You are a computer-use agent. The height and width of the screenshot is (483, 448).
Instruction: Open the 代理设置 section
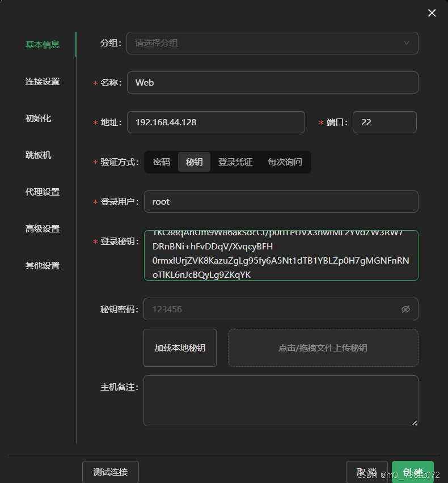(43, 192)
